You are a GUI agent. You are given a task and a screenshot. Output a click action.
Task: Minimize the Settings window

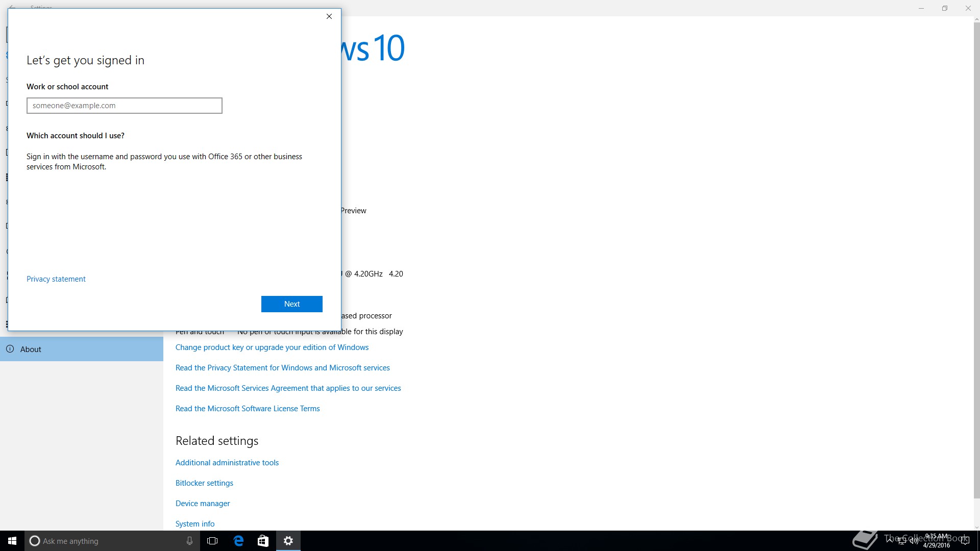pyautogui.click(x=921, y=8)
